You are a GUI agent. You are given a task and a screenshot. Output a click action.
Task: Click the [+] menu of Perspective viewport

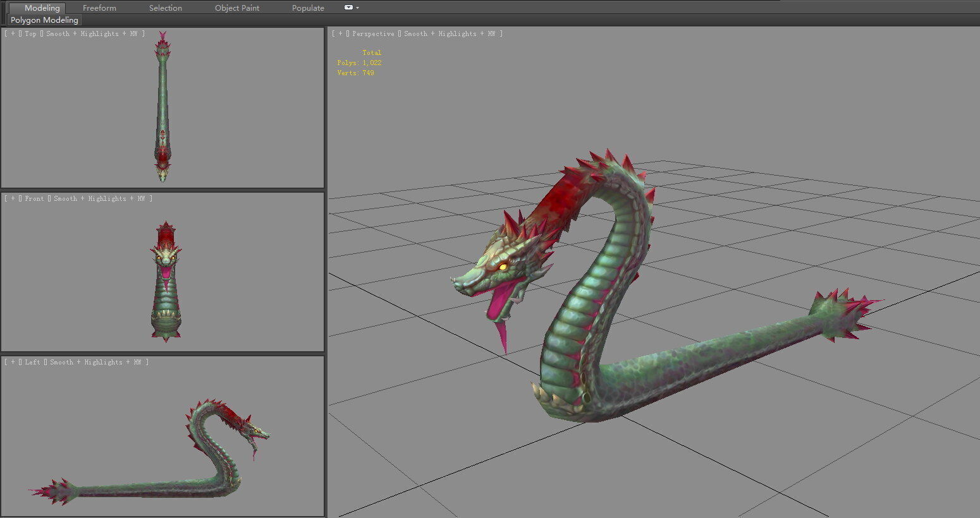(340, 33)
